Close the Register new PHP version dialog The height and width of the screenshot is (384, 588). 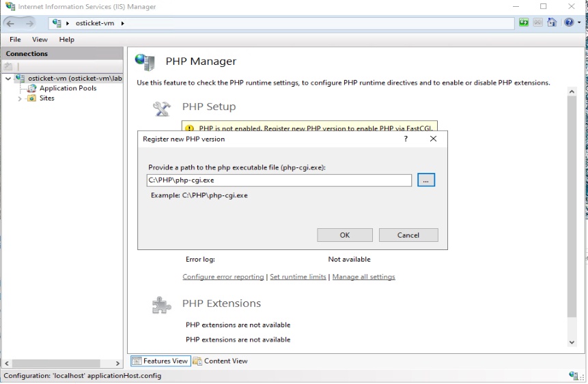point(433,139)
